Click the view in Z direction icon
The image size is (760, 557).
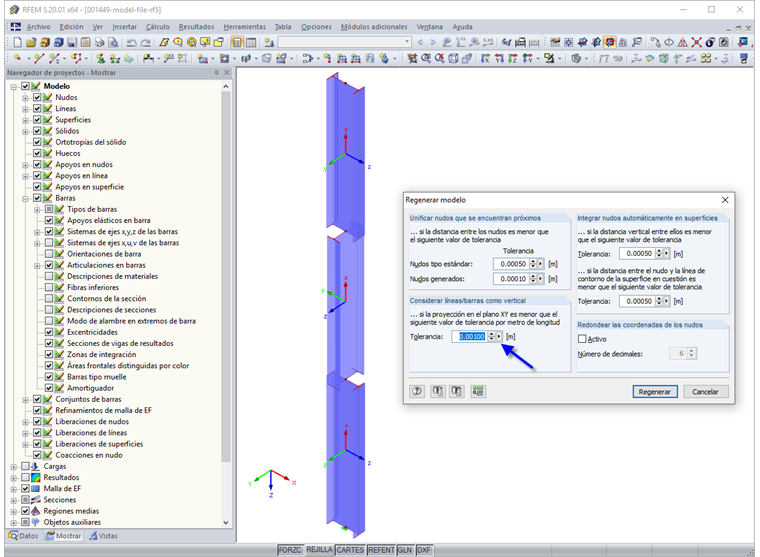(x=513, y=58)
